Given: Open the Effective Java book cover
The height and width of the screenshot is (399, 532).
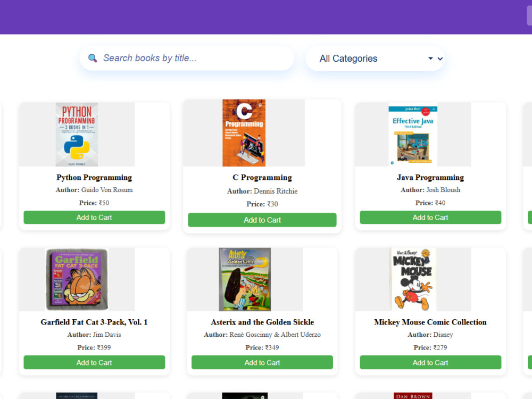Looking at the screenshot, I should click(x=413, y=135).
